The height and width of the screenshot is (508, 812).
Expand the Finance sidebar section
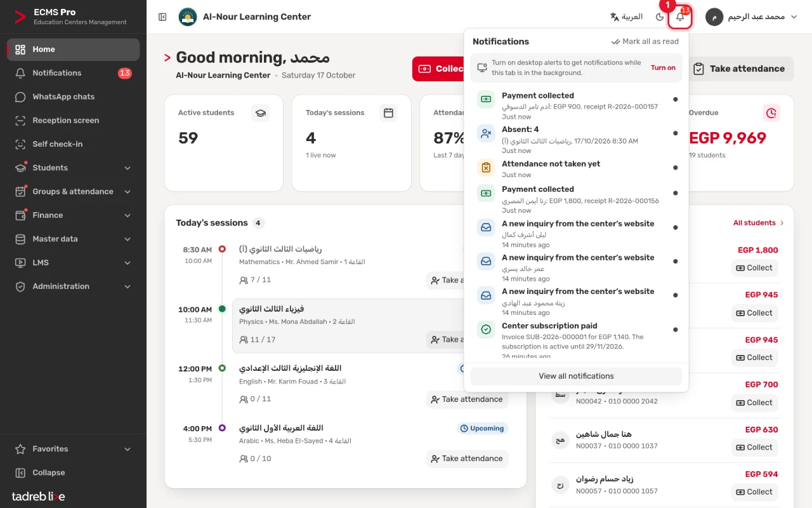point(73,215)
